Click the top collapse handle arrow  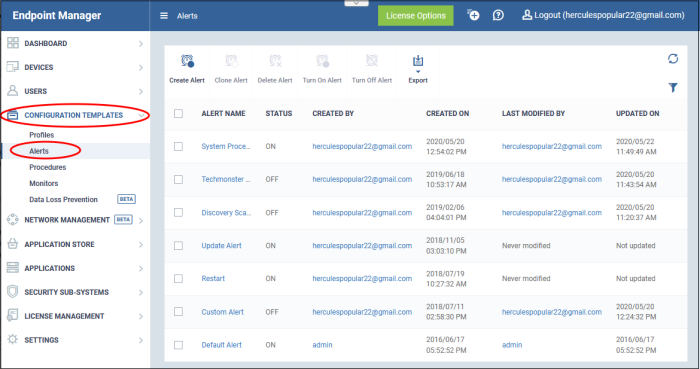(356, 3)
